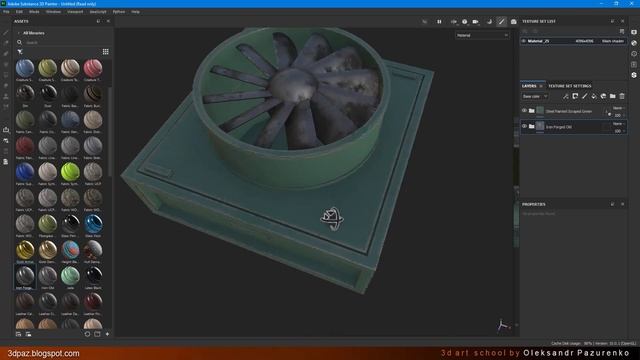The image size is (640, 360).
Task: Click the filter funnel icon in Assets panel
Action: (x=20, y=52)
